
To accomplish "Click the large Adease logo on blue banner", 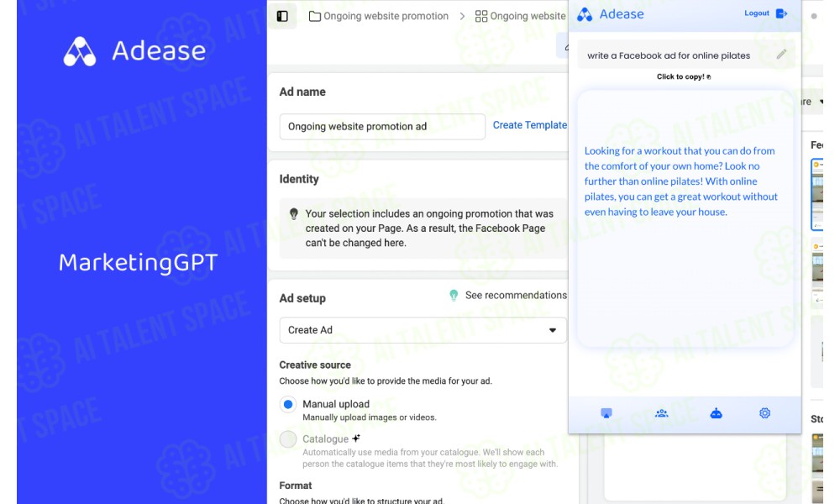I will point(134,51).
